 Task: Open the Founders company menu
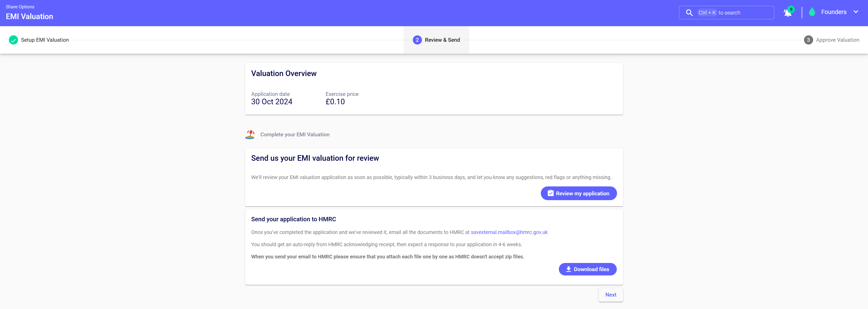pyautogui.click(x=833, y=12)
